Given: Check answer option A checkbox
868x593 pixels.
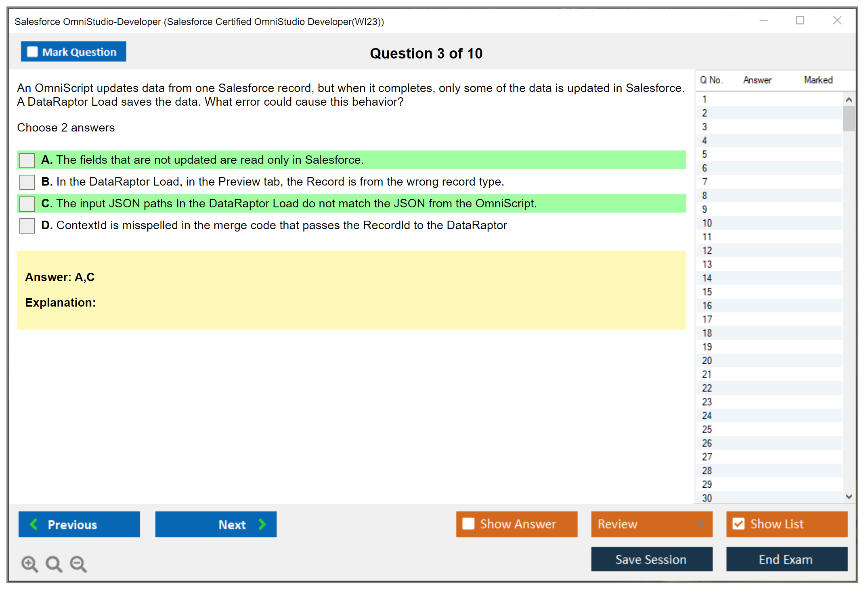Looking at the screenshot, I should 27,160.
